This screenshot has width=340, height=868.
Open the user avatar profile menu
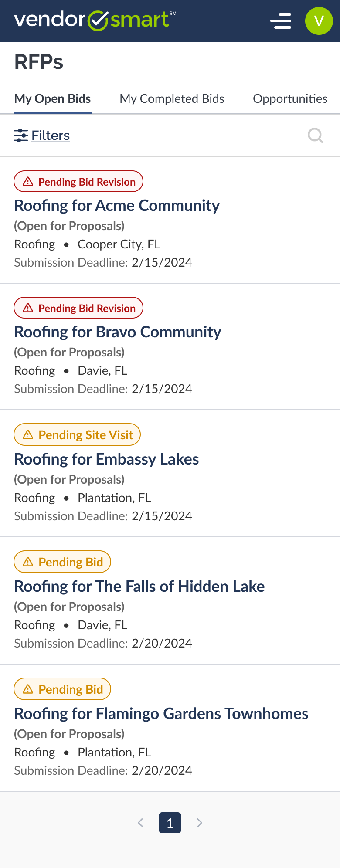click(319, 21)
